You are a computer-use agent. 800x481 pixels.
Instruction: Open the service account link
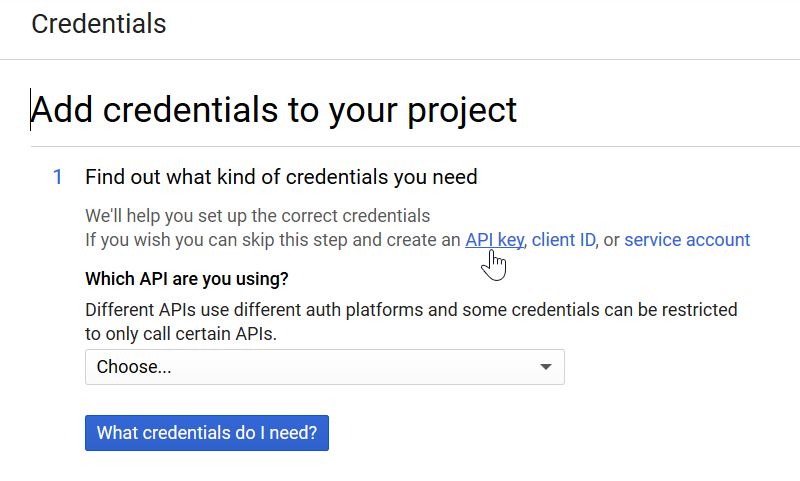687,240
